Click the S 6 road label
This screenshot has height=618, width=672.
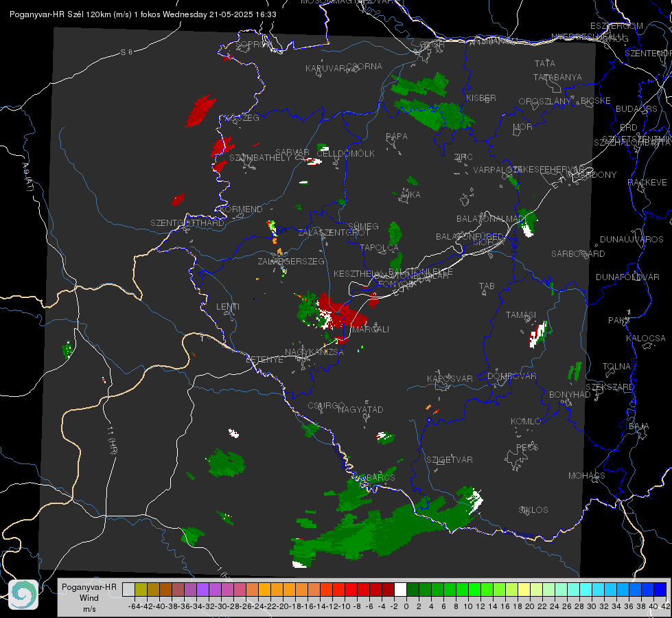(127, 52)
